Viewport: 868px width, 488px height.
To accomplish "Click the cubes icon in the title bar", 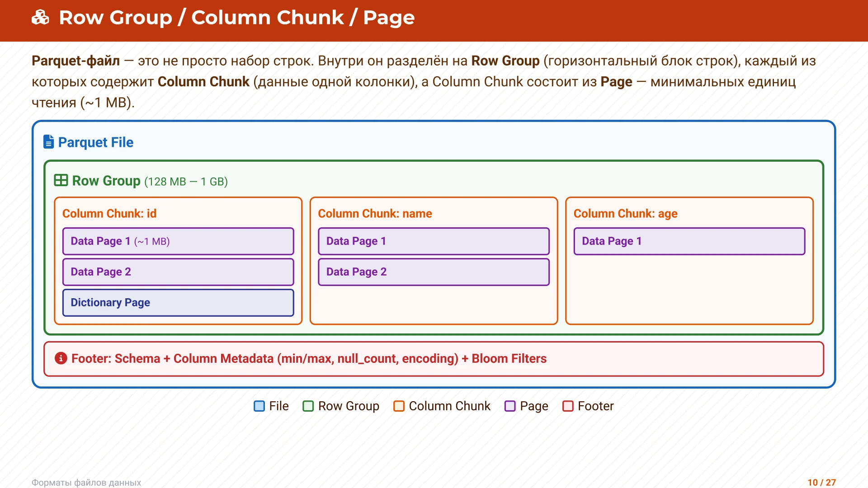I will click(40, 18).
